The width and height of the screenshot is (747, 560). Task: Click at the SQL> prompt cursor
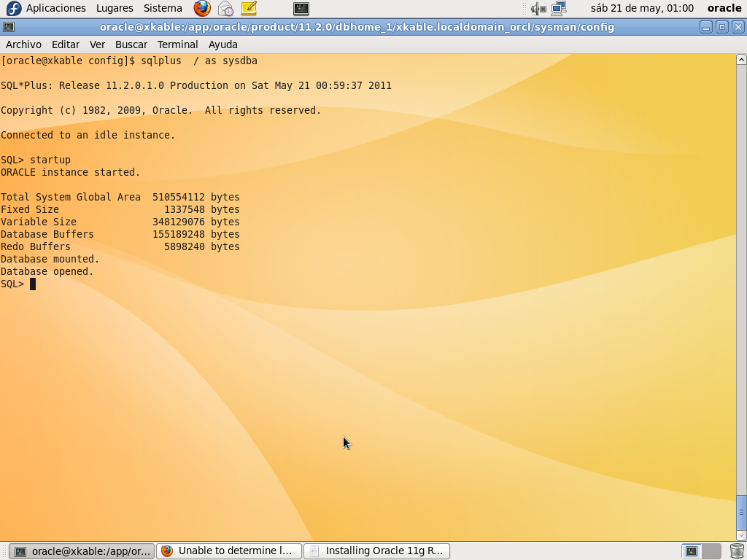33,284
